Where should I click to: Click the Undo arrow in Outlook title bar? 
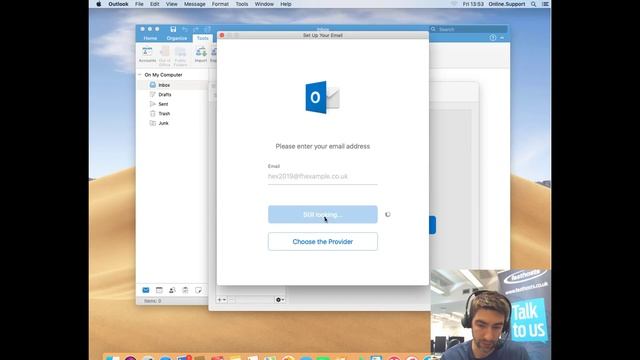coord(185,29)
